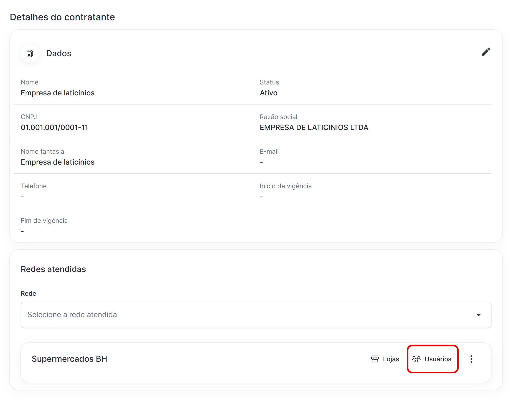527x420 pixels.
Task: Click the pencil edit icon in Dados
Action: [485, 52]
